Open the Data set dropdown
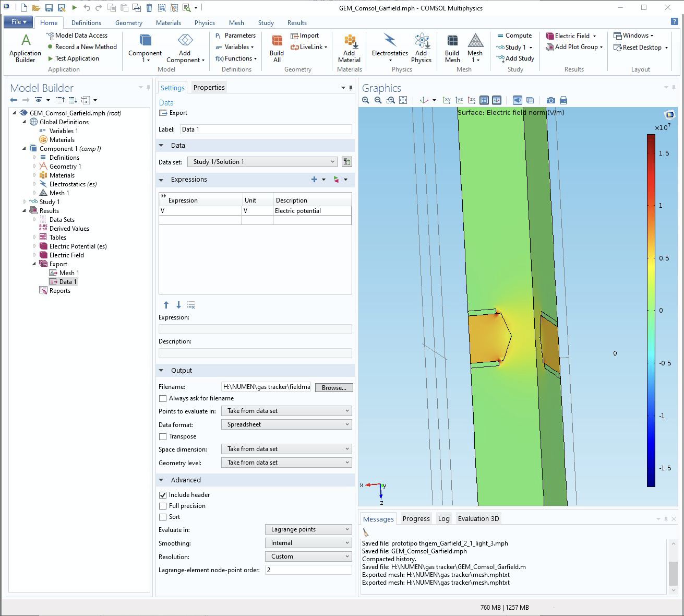684x616 pixels. tap(262, 162)
